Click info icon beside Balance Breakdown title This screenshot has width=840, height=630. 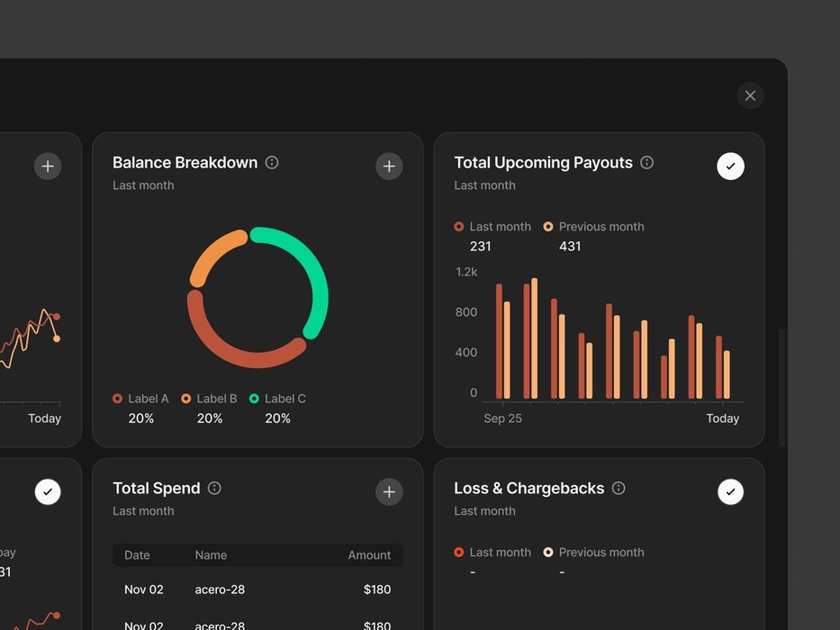(x=272, y=163)
